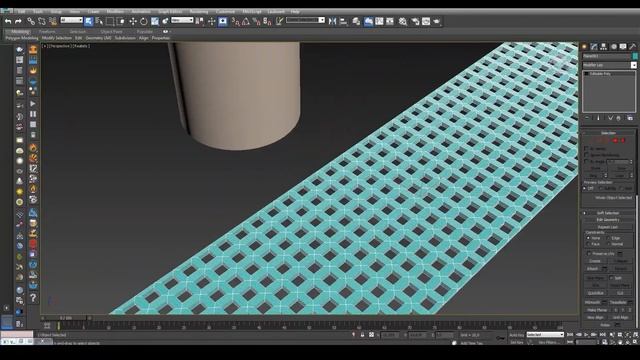640x360 pixels.
Task: Activate the Select Object tool
Action: 89,21
